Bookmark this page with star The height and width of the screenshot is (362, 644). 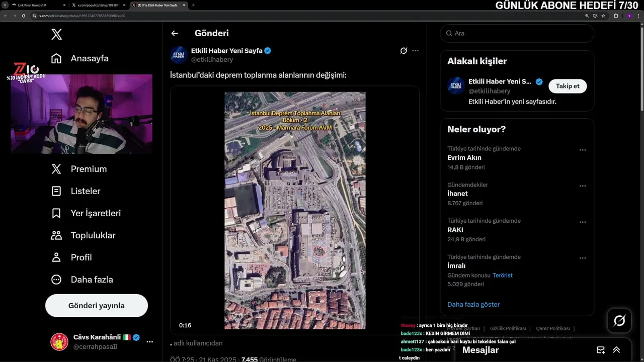[603, 16]
